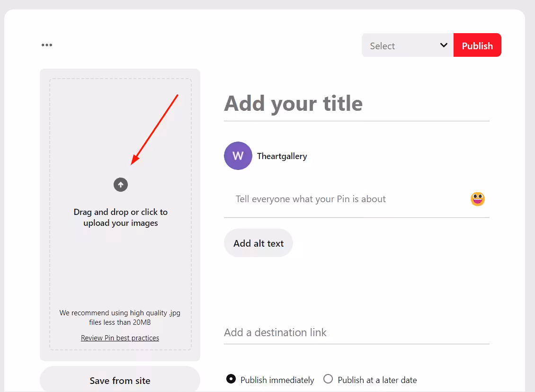Screen dimensions: 535x392
Task: Select the Publish at a later date option
Action: pos(328,379)
